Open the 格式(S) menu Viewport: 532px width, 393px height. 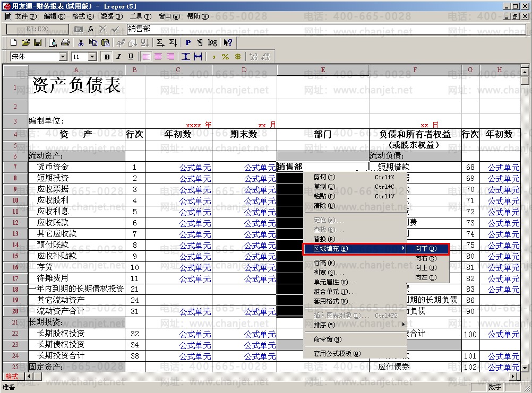[x=83, y=16]
